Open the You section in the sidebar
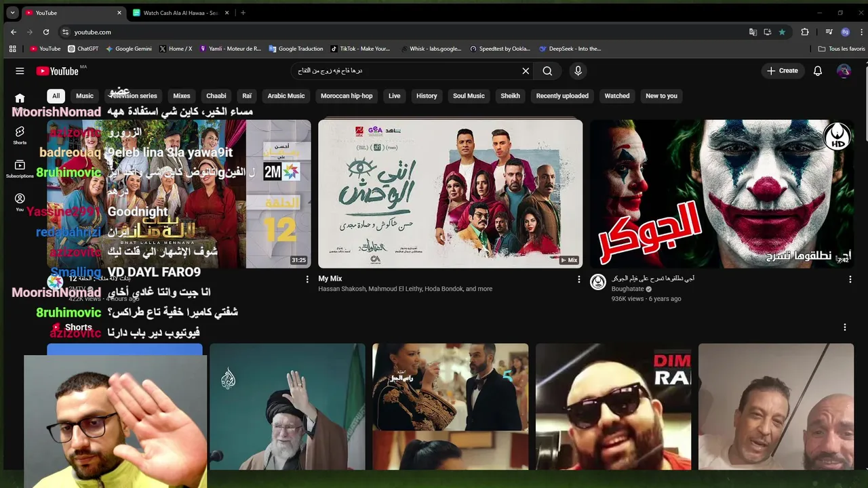This screenshot has height=488, width=868. pos(20,202)
